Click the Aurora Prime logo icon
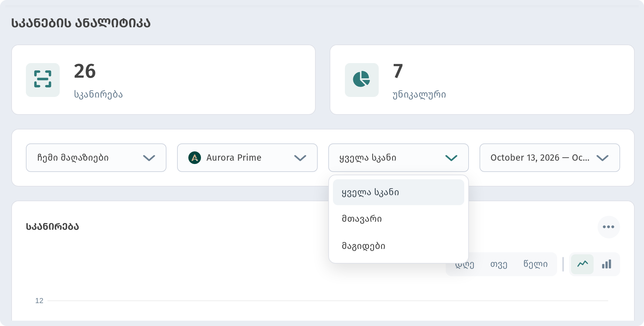644x326 pixels. pyautogui.click(x=195, y=158)
